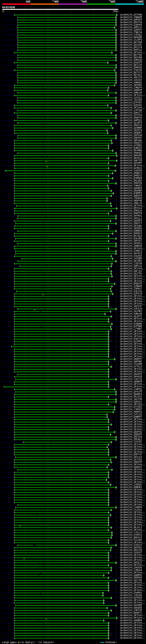Click the orange ~40% identity legend segment
This screenshot has width=146, height=644.
pyautogui.click(x=45, y=4)
